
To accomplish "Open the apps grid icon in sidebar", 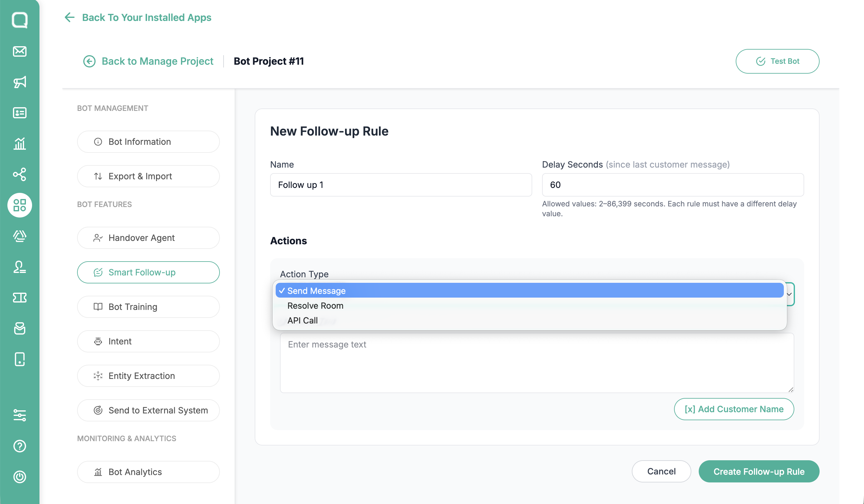I will [x=19, y=205].
